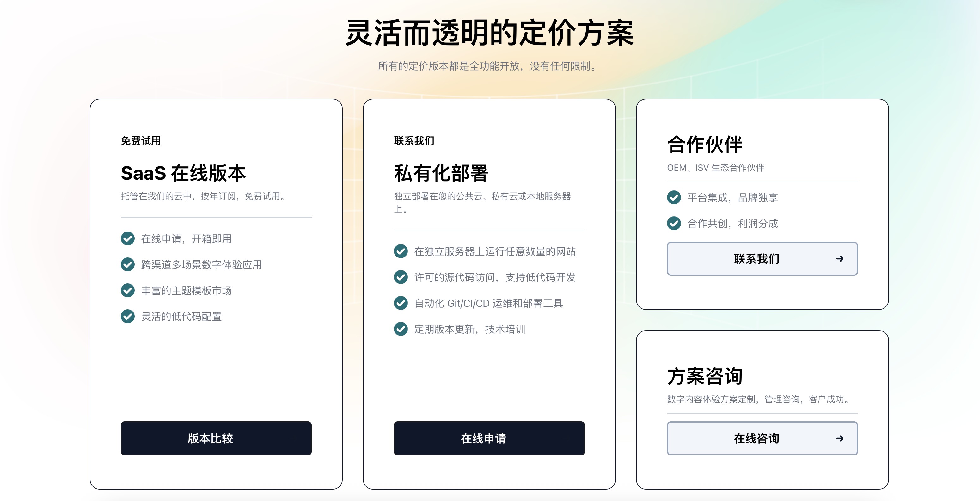Image resolution: width=980 pixels, height=501 pixels.
Task: Click checkmark icon beside 灵活的低代码配置
Action: 127,316
